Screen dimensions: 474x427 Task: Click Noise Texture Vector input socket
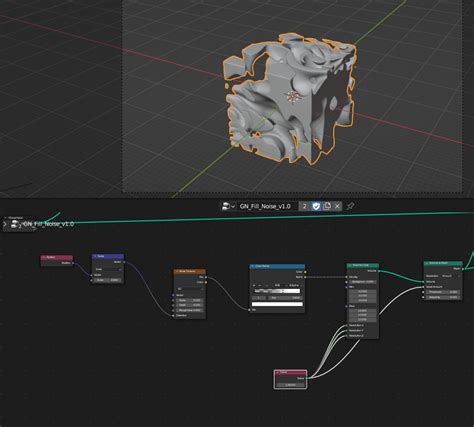[x=173, y=295]
